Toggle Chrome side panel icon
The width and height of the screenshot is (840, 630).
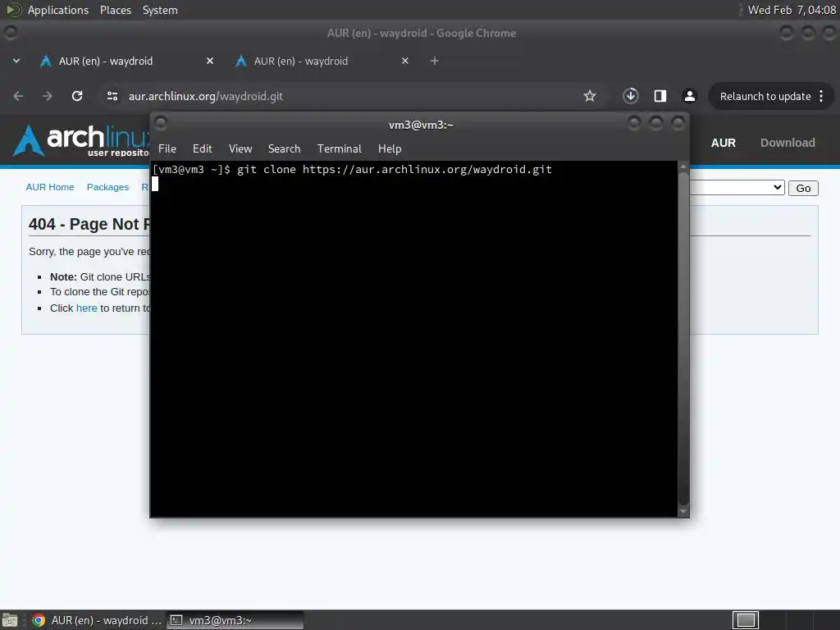coord(660,96)
